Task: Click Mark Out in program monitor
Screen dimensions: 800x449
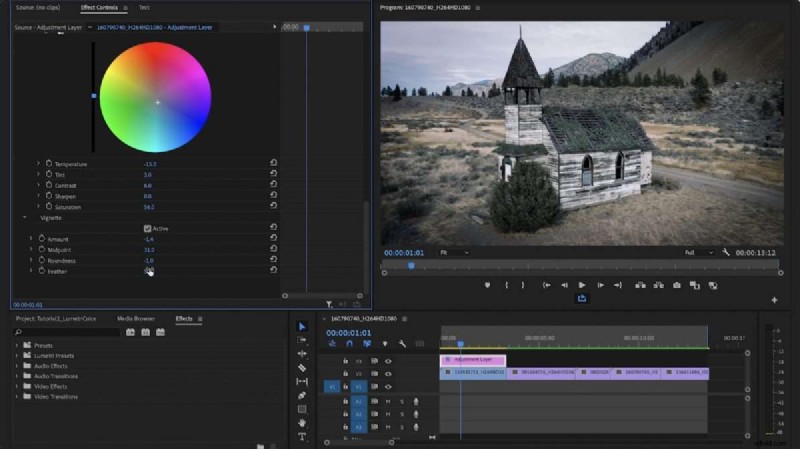Action: pos(523,285)
